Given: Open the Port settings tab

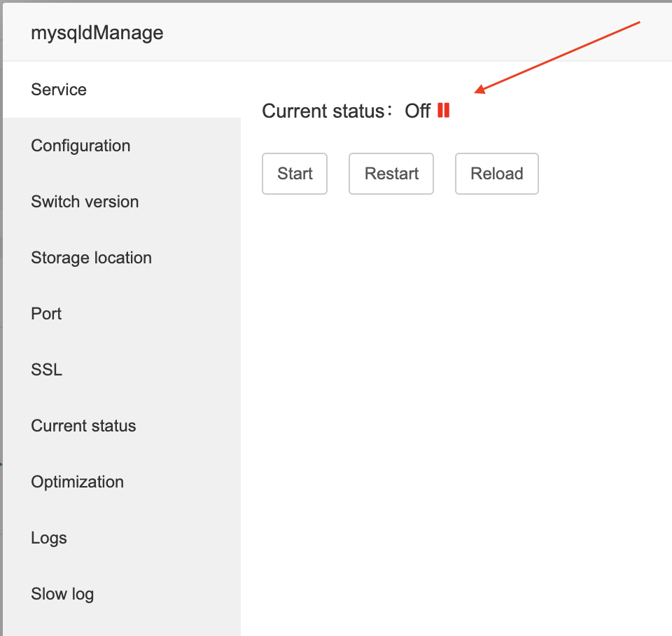Looking at the screenshot, I should [x=46, y=314].
